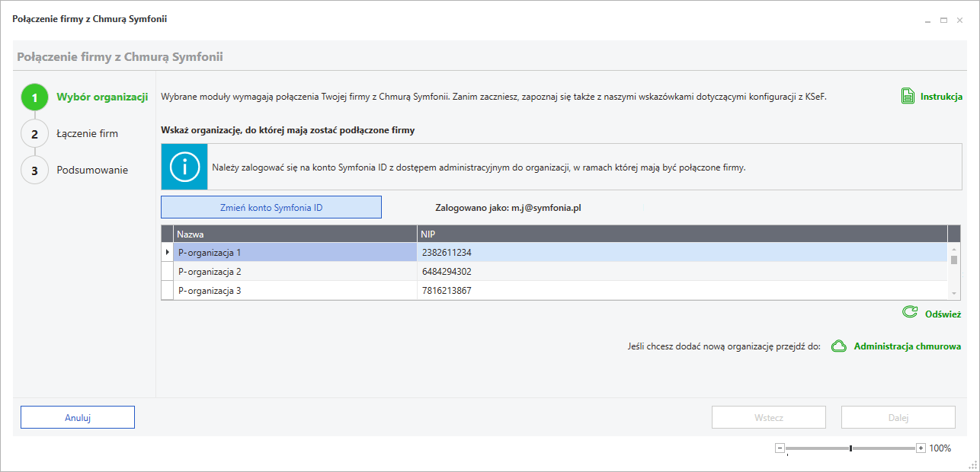980x472 pixels.
Task: Click the Wstecz button
Action: pyautogui.click(x=769, y=417)
